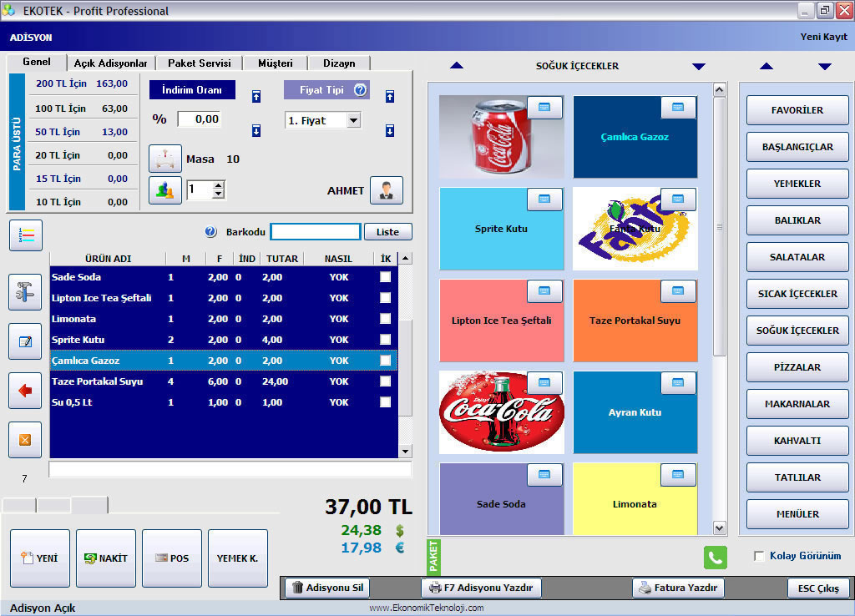Click the up arrow above the category list
Viewport: 855px width, 616px height.
click(766, 66)
